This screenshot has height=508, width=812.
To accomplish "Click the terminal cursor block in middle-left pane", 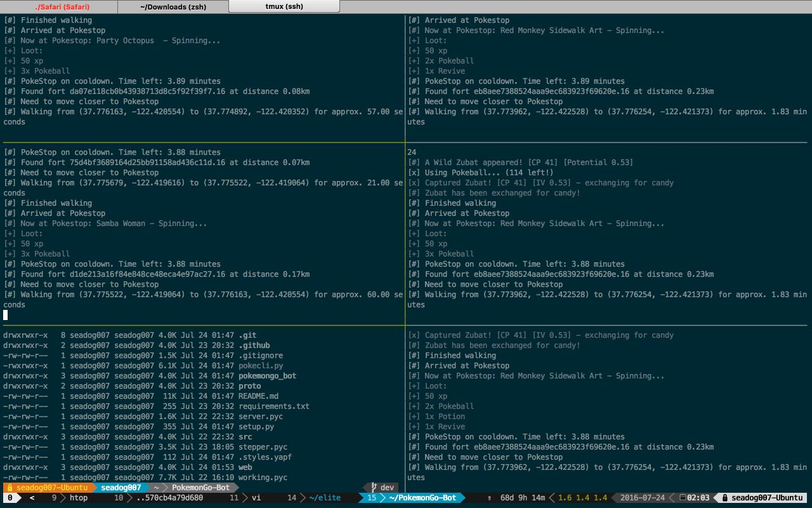I will [6, 315].
